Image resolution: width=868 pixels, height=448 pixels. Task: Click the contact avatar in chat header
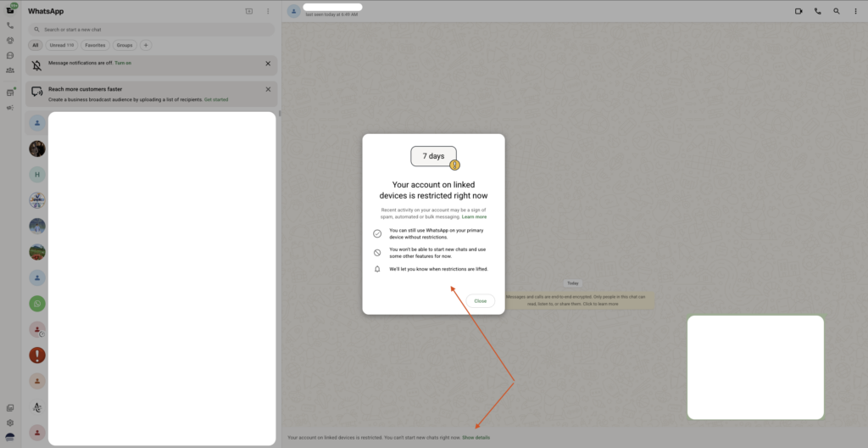click(x=294, y=11)
